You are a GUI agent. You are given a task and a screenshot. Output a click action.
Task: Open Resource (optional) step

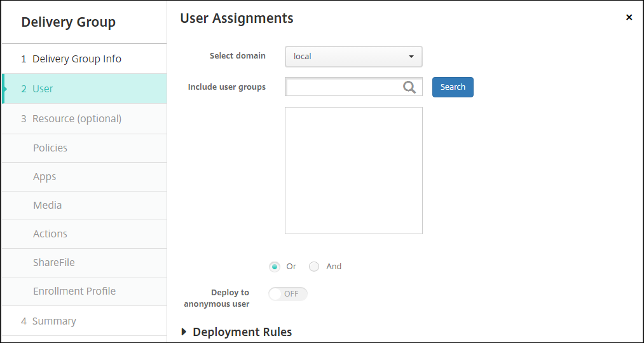(76, 119)
